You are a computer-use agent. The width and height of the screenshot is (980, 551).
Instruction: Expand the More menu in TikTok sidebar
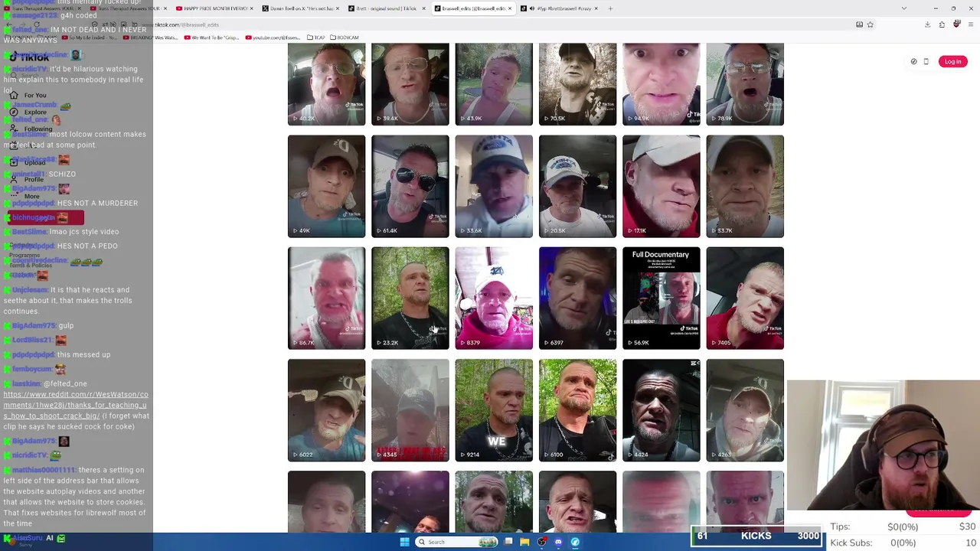point(24,197)
